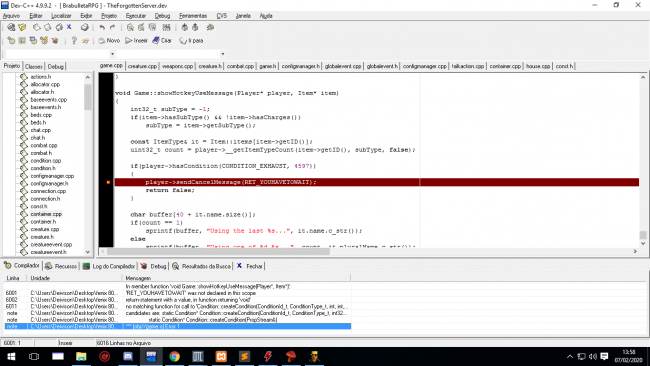Viewport: 650px width, 366px height.
Task: Remove a file from the project via toolbar
Action: (x=195, y=27)
